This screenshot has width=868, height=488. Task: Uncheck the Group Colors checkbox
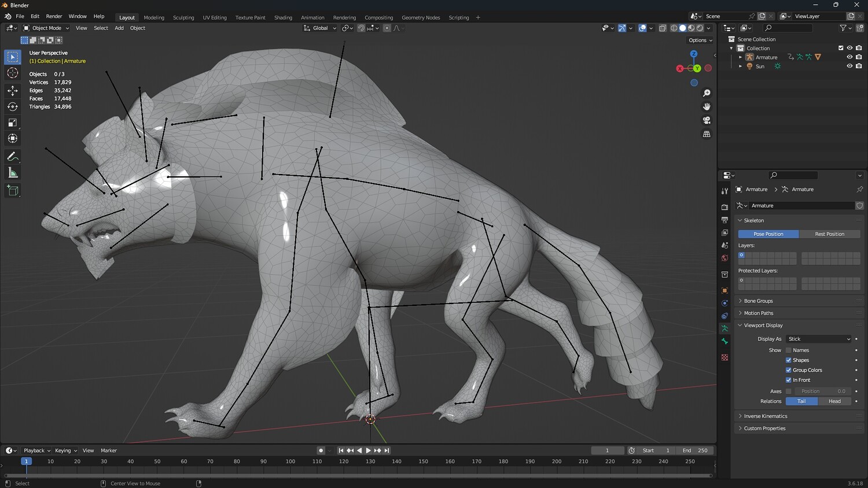(x=788, y=370)
